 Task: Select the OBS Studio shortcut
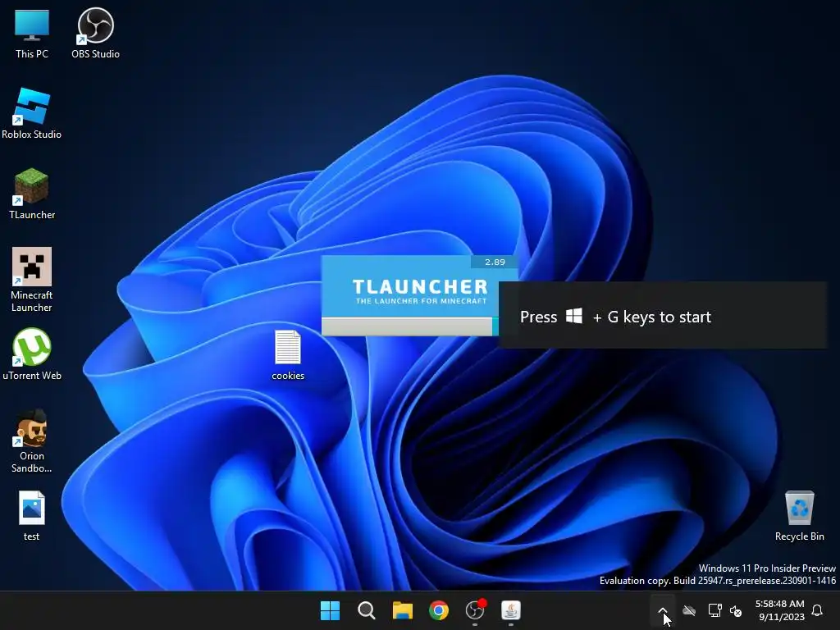(x=95, y=33)
